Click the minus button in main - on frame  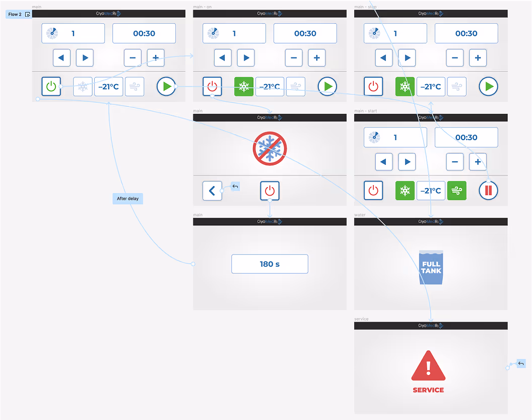tap(294, 57)
